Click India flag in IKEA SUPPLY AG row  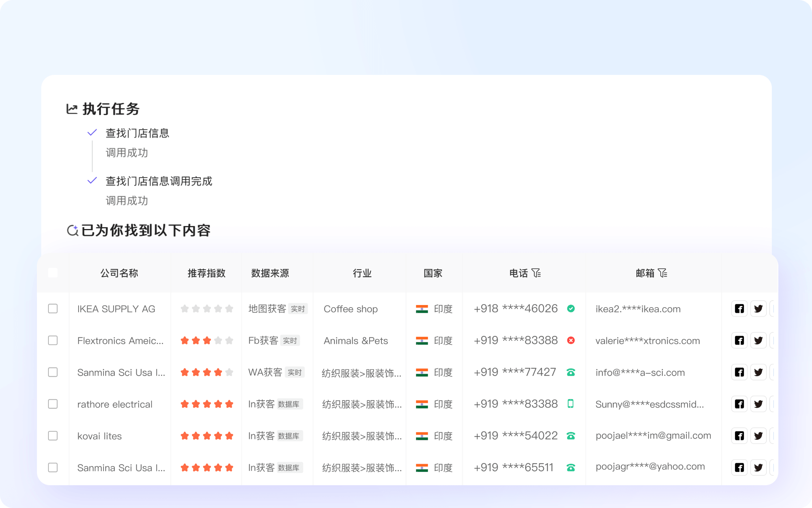click(x=422, y=309)
